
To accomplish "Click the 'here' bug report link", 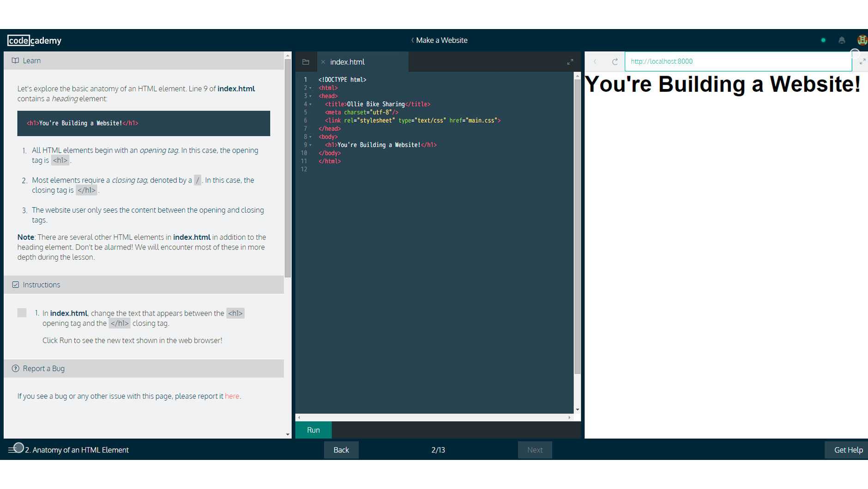I will tap(232, 396).
